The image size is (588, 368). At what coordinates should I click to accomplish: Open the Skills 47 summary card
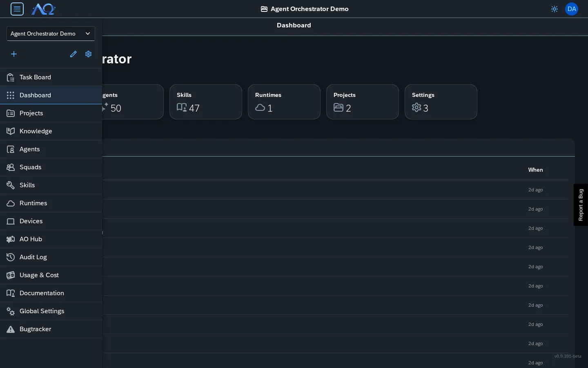point(206,102)
